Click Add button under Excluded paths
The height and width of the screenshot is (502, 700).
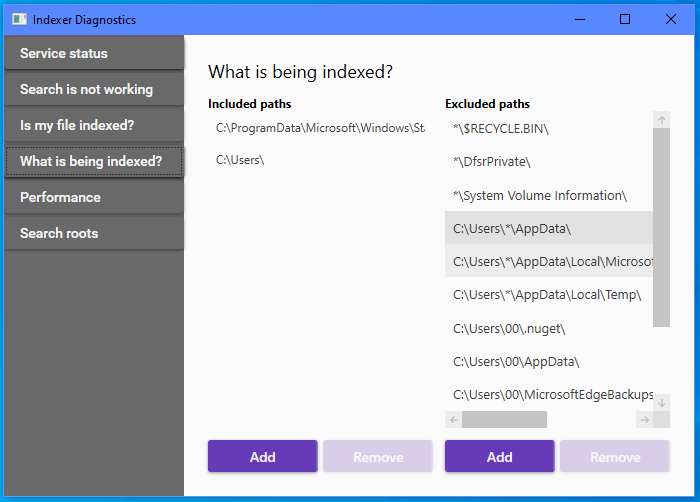(x=500, y=456)
